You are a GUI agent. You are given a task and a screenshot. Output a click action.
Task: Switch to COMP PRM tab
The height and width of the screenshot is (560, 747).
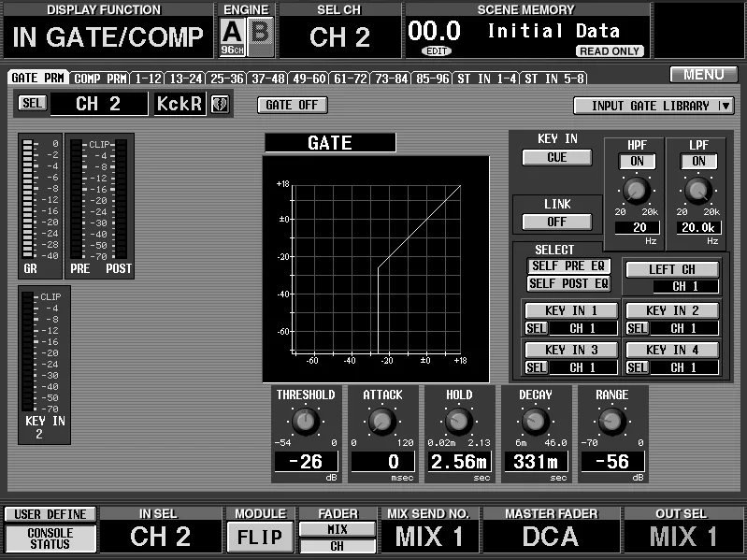click(x=99, y=79)
